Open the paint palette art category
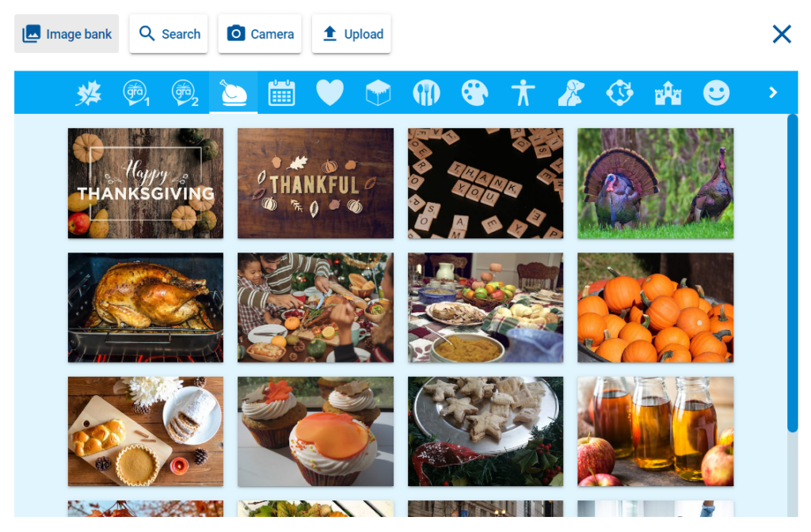The width and height of the screenshot is (811, 532). [475, 93]
